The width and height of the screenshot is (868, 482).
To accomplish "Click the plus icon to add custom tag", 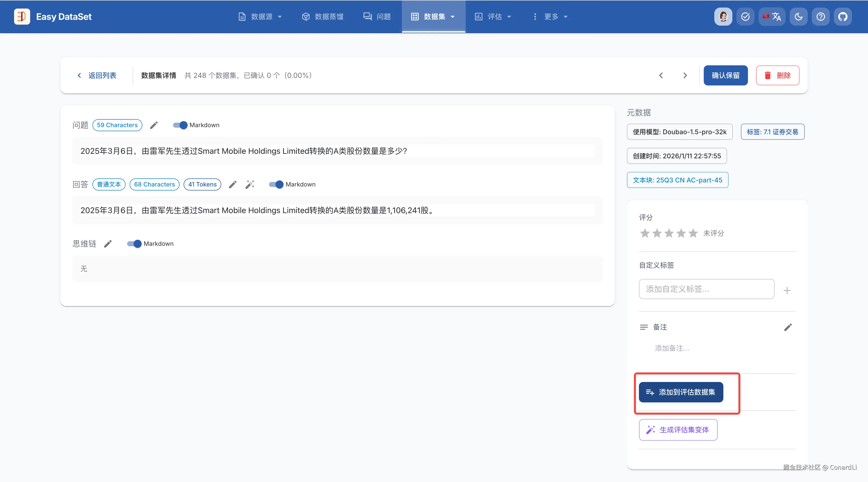I will pos(787,290).
